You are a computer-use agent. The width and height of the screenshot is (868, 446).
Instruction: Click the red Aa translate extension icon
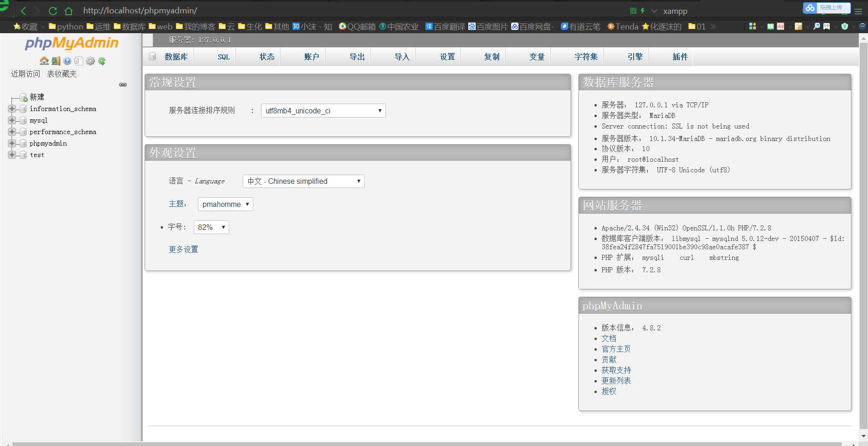coord(781,26)
